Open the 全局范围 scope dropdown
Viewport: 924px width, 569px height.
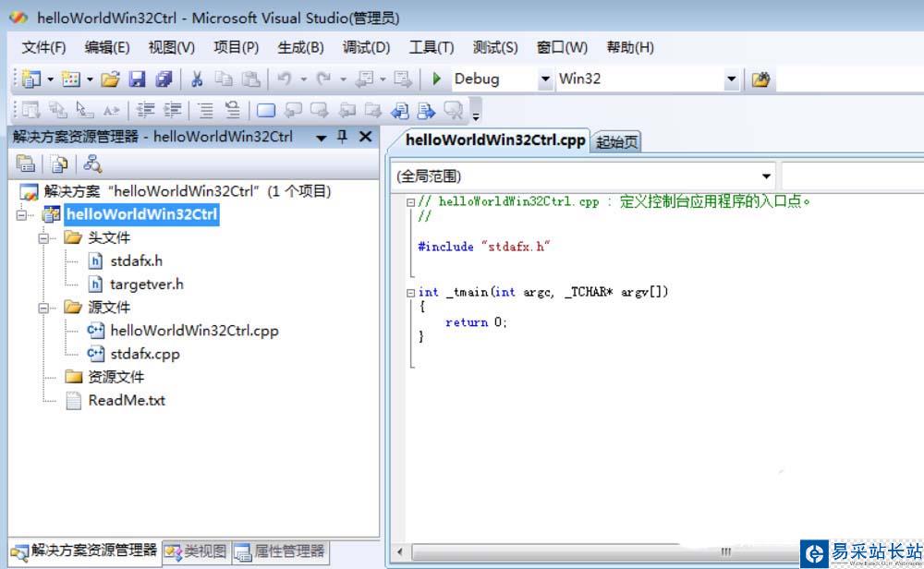pyautogui.click(x=766, y=176)
